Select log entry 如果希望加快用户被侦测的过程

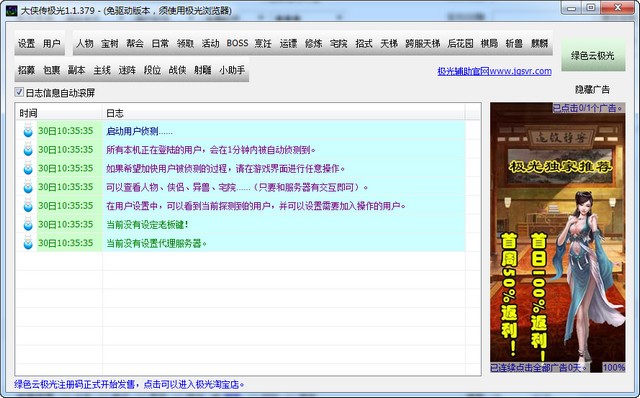(x=241, y=168)
